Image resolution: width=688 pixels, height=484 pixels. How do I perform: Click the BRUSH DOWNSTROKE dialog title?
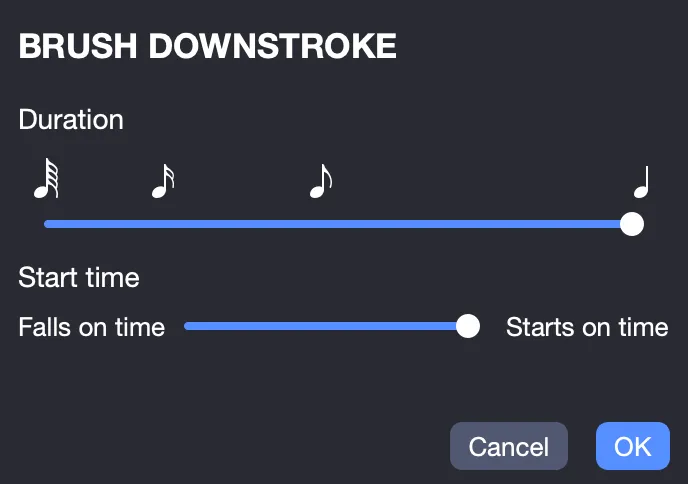(208, 46)
